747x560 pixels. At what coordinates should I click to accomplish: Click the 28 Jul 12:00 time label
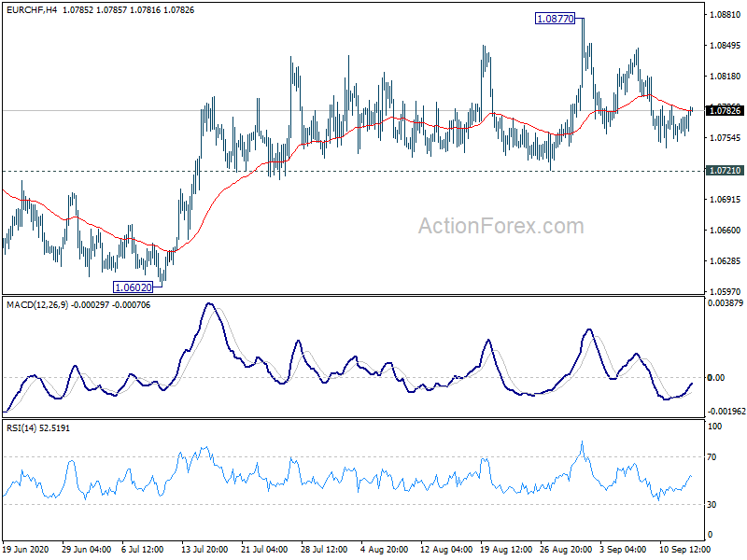[x=324, y=549]
